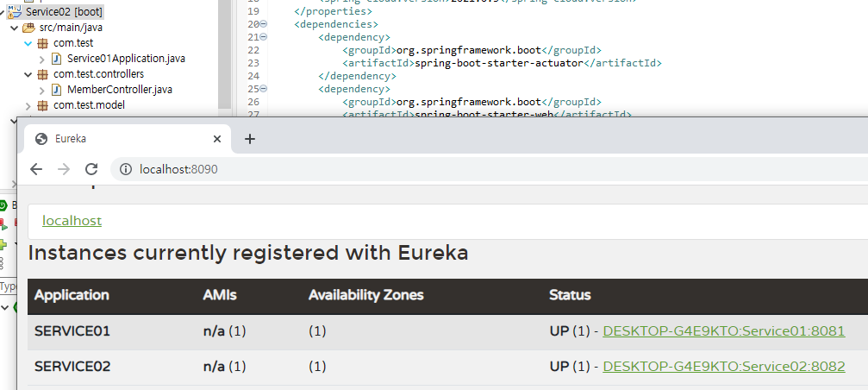Click the UP (1) status in SERVICE02 row

(570, 366)
